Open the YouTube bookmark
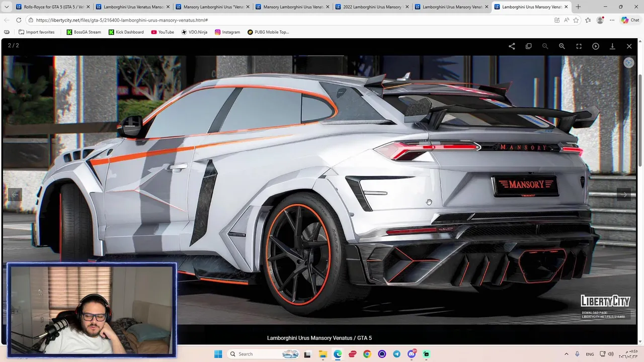Viewport: 644px width, 362px height. [162, 32]
